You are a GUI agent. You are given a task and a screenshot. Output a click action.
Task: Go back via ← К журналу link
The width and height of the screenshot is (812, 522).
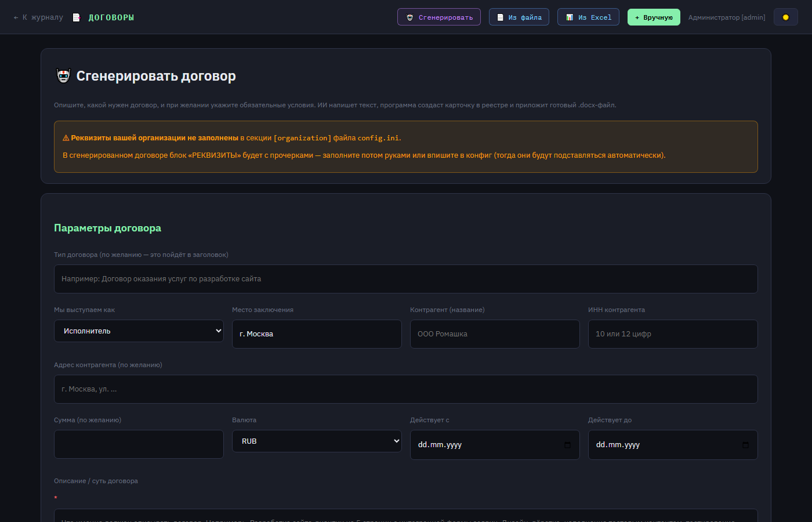[38, 17]
